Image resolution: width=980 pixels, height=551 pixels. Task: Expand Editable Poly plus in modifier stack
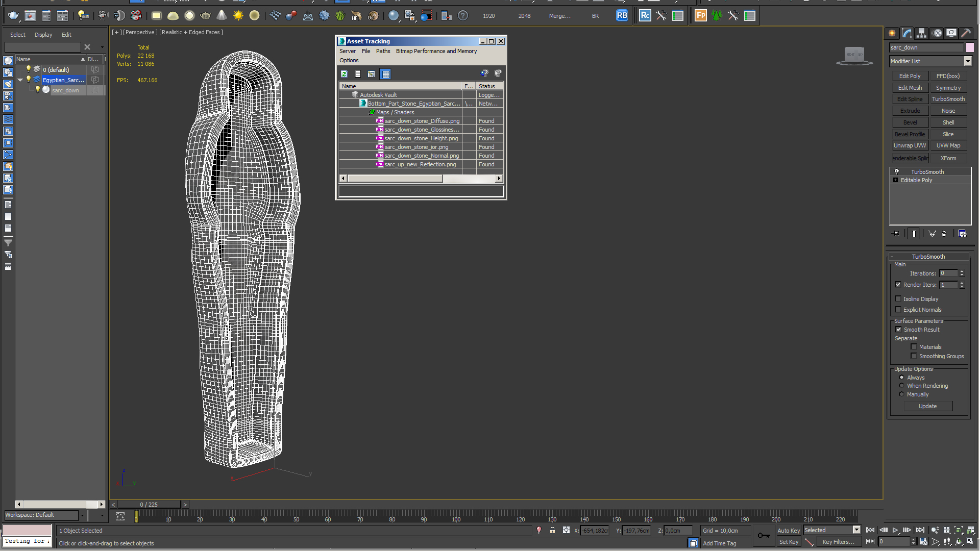pos(895,180)
